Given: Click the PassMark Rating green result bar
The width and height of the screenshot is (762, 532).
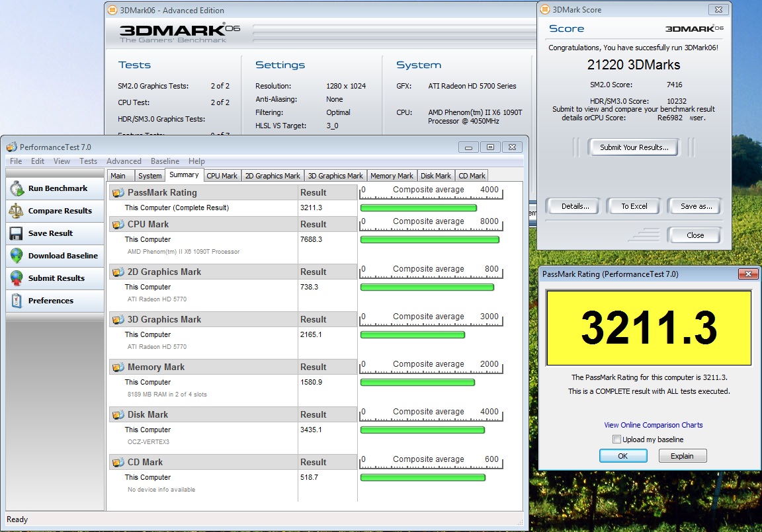Looking at the screenshot, I should [x=419, y=208].
